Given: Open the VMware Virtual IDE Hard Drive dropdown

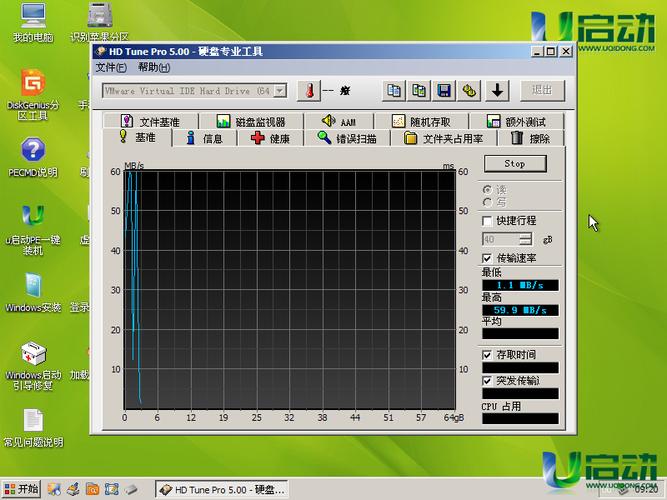Looking at the screenshot, I should [x=280, y=91].
